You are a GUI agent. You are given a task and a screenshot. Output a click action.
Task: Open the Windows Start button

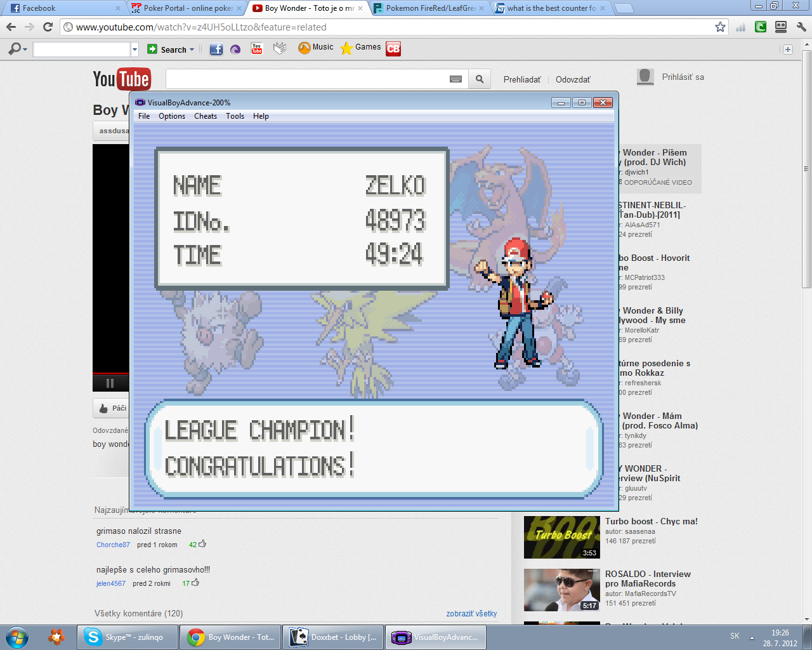[16, 637]
